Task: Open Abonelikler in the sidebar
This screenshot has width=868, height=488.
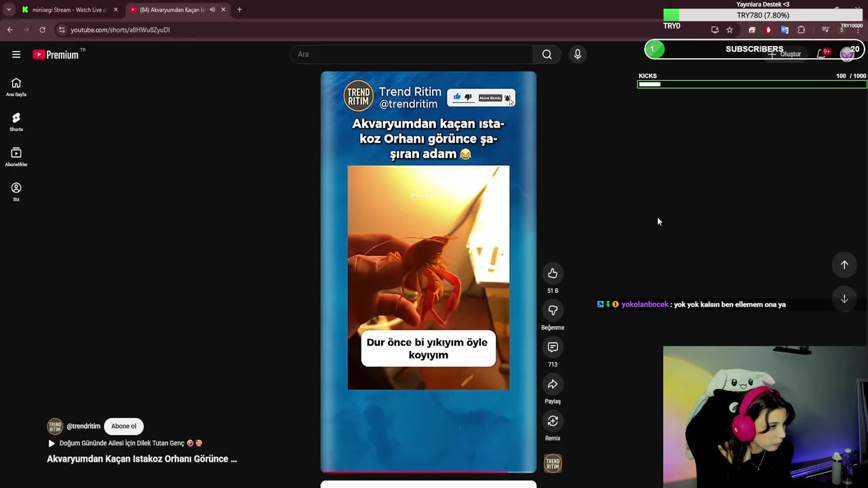Action: pyautogui.click(x=16, y=157)
